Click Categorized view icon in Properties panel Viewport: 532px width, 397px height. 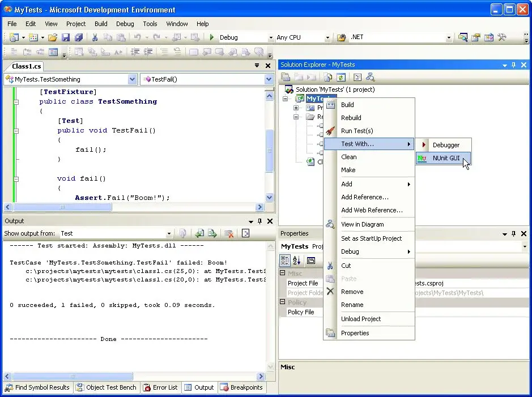click(284, 261)
